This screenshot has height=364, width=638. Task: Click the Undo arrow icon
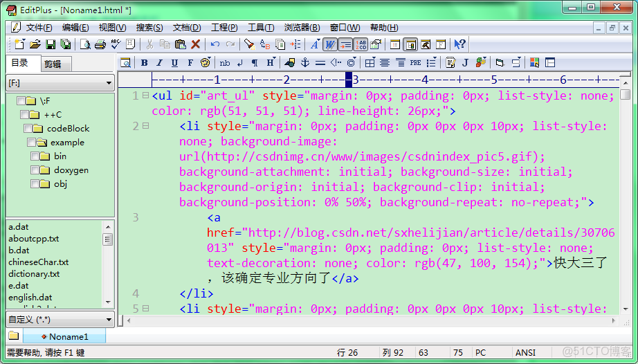point(215,44)
